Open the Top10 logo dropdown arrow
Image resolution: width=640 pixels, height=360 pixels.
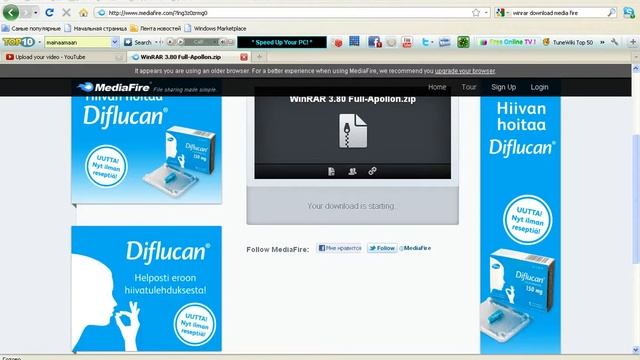point(40,42)
